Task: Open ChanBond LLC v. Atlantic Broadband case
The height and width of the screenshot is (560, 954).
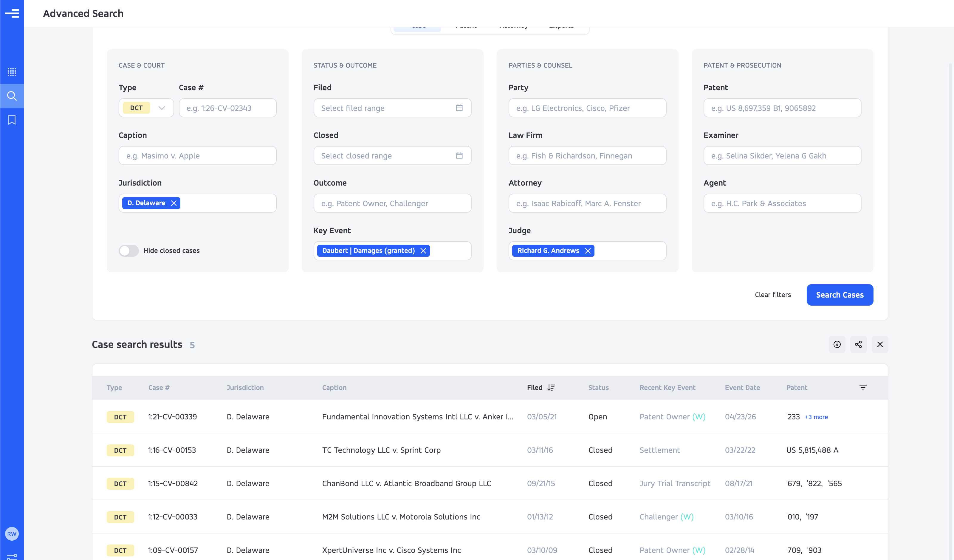Action: 407,483
